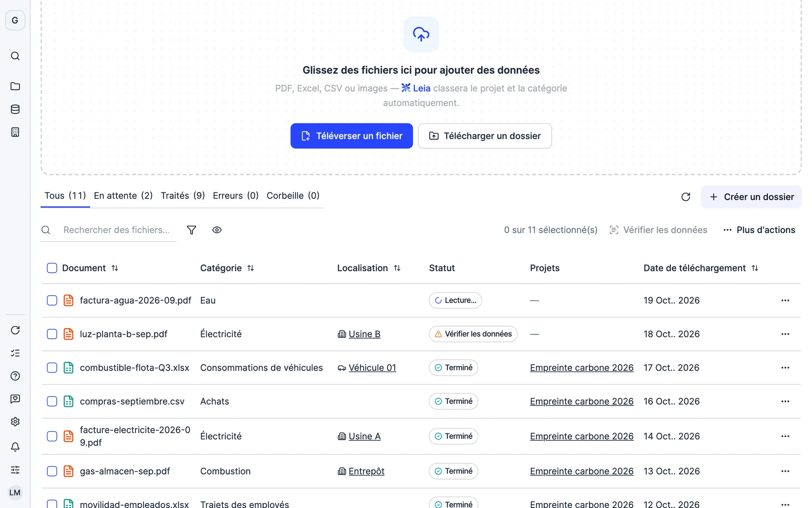Open the search icon in the sidebar

15,56
